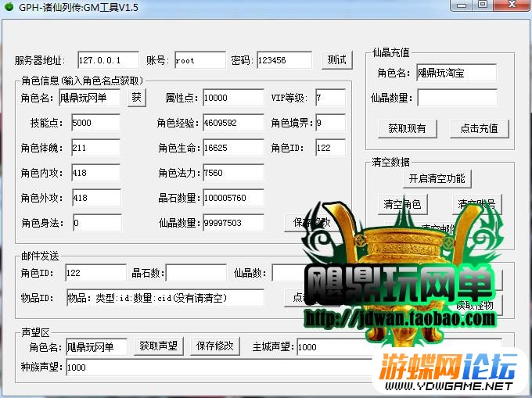Select the 角色内攻 field showing 418

pyautogui.click(x=95, y=173)
